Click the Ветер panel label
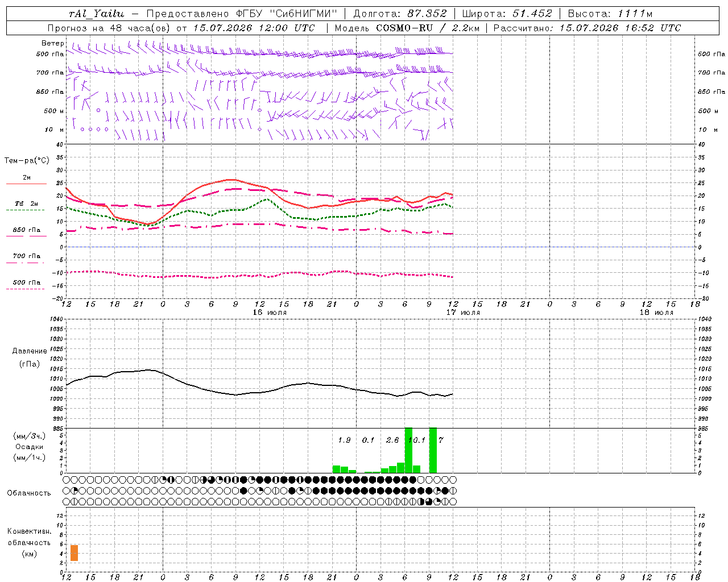 [x=52, y=43]
